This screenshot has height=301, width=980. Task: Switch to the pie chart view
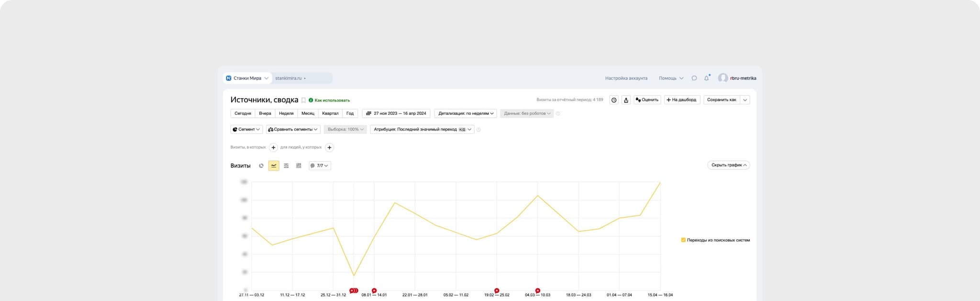261,166
